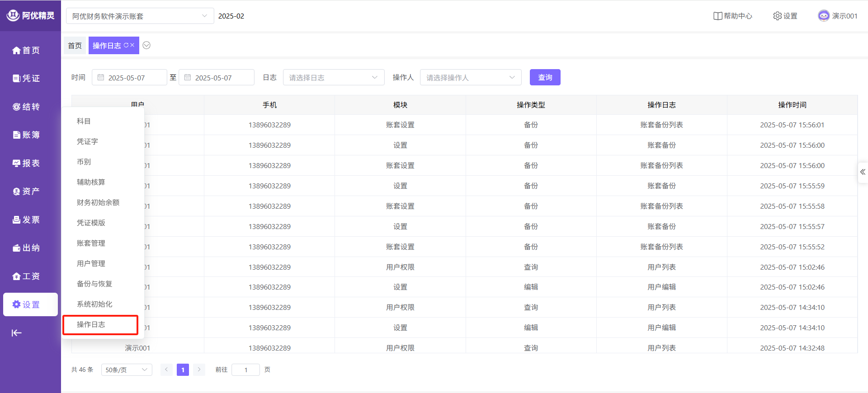Change the 50条/页 page size selector

point(127,370)
